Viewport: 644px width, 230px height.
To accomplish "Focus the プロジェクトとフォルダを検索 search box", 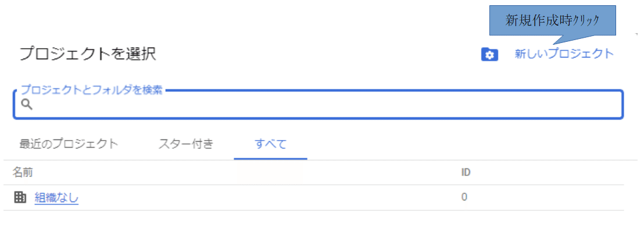I will point(319,105).
